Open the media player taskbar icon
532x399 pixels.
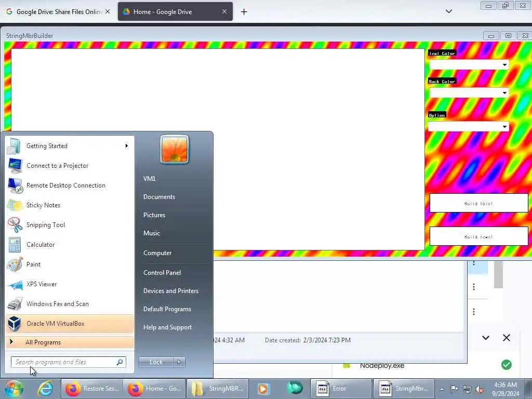coord(263,389)
